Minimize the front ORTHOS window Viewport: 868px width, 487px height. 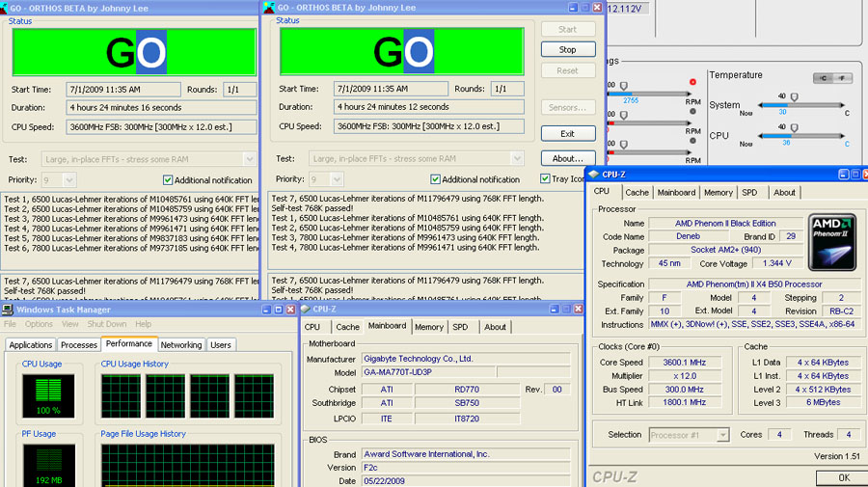pyautogui.click(x=573, y=7)
